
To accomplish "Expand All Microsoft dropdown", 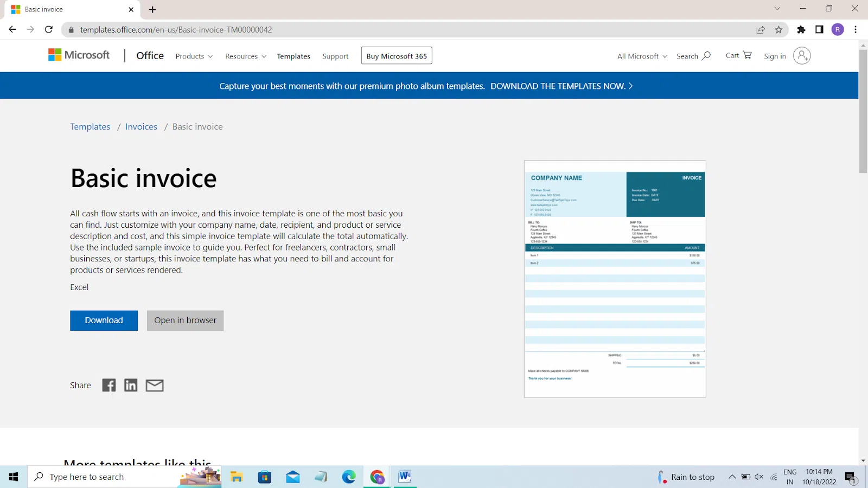I will [642, 56].
